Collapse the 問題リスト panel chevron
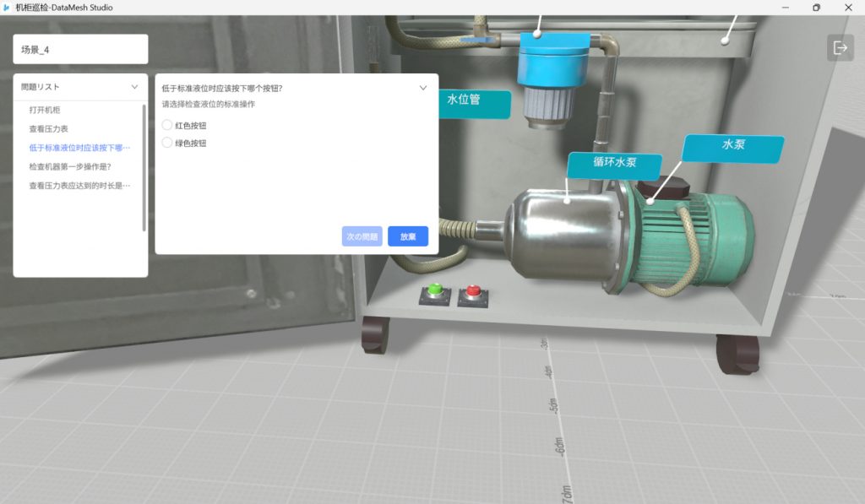Viewport: 865px width, 504px height. (134, 87)
